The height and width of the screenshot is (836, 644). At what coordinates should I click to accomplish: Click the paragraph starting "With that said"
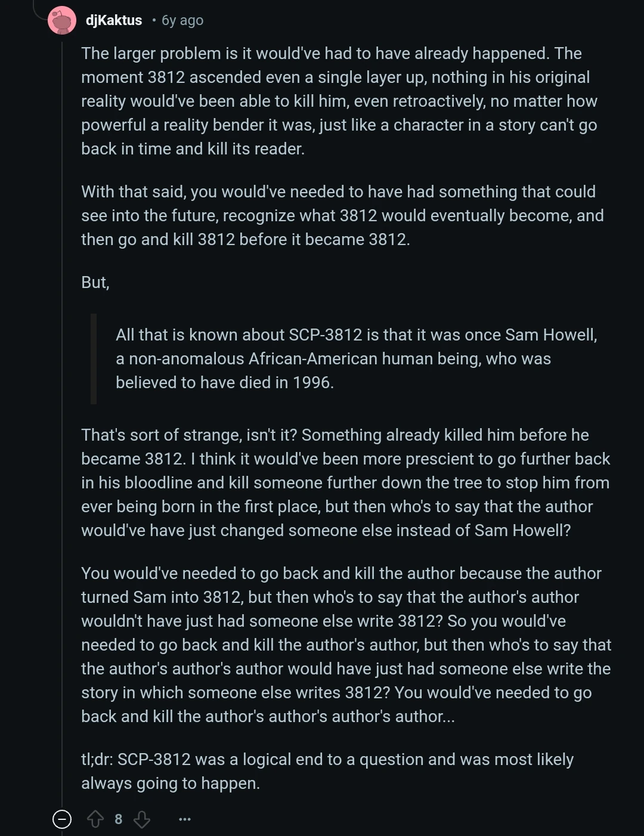342,215
